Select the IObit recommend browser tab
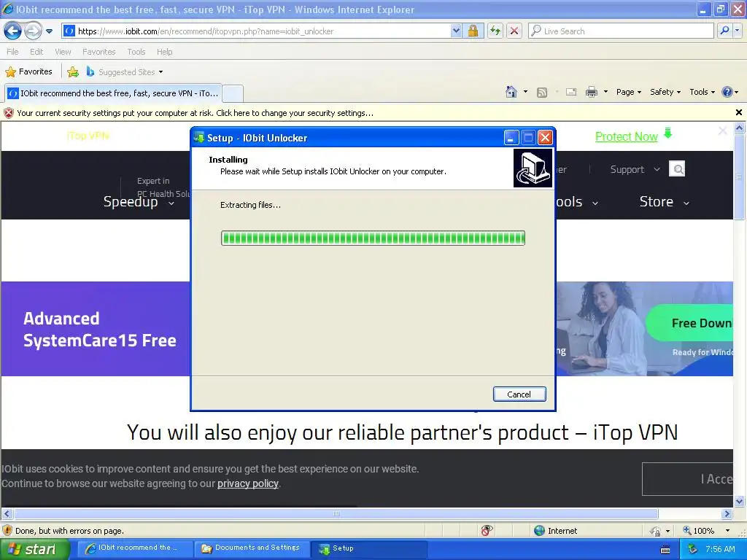The width and height of the screenshot is (747, 560). coord(113,93)
